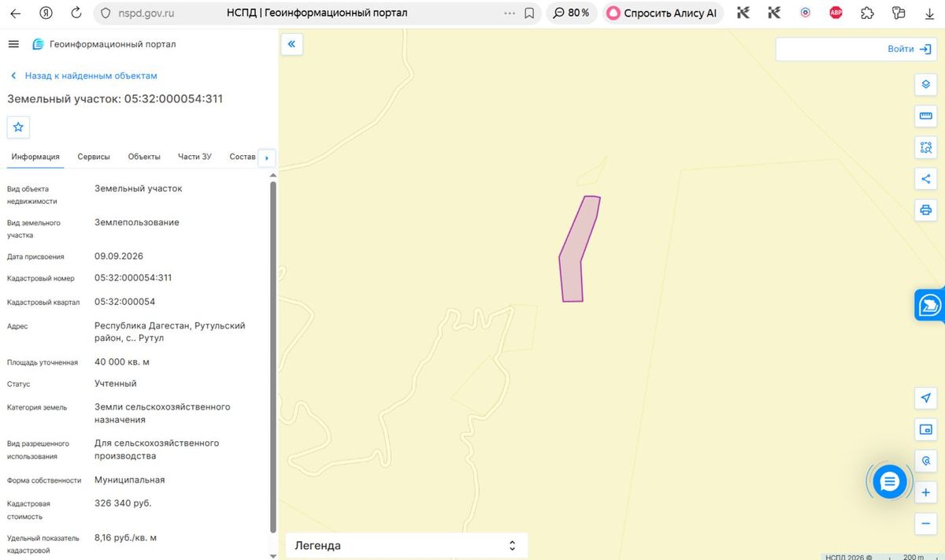Viewport: 945px width, 560px height.
Task: Add the land plot to favorites
Action: [18, 127]
